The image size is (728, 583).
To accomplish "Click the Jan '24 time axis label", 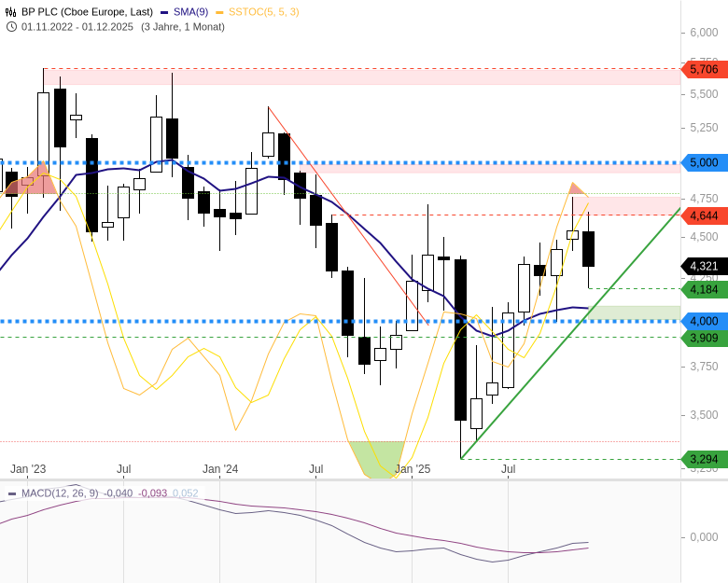I will point(220,469).
